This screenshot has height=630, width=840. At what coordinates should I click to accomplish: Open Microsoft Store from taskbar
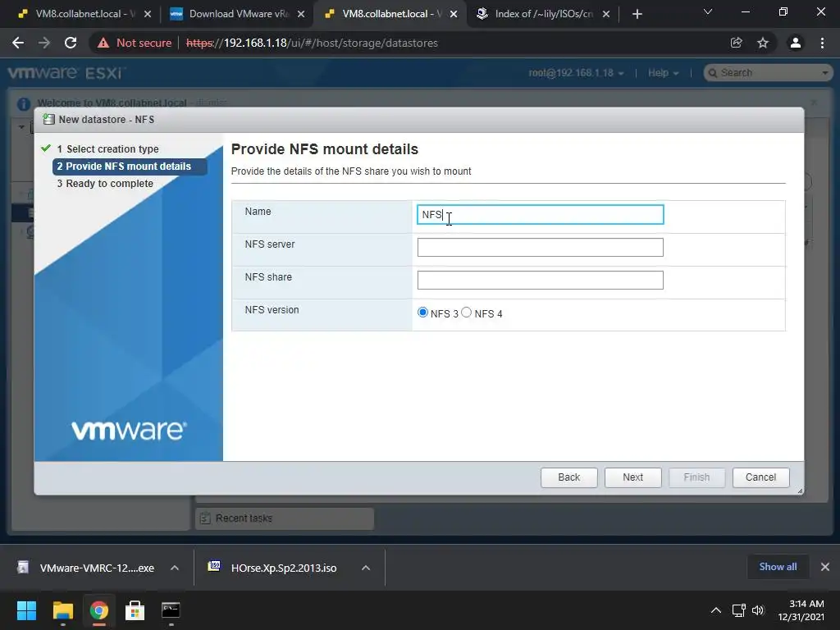pos(135,610)
